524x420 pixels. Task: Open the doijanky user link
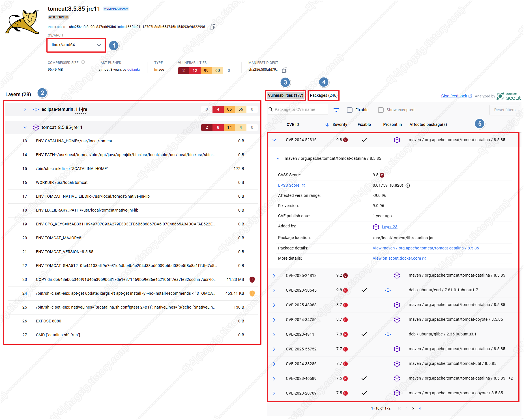click(x=134, y=70)
